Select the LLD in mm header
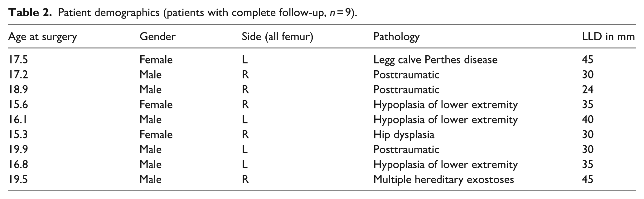This screenshot has height=199, width=644. (x=608, y=37)
